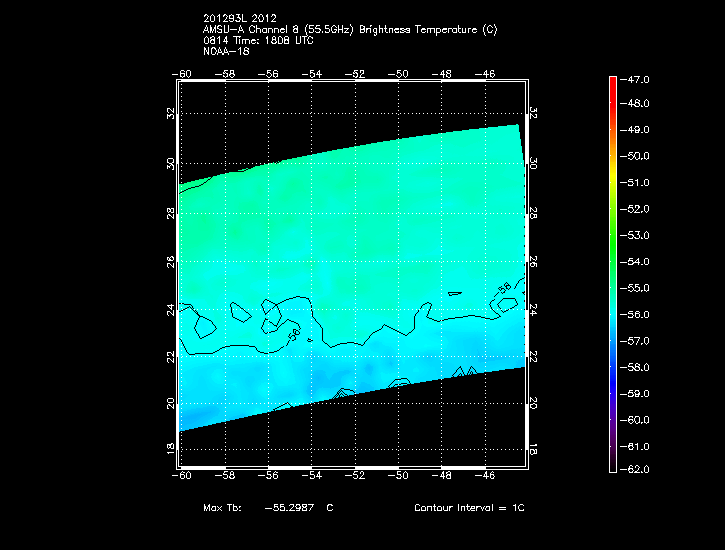This screenshot has height=550, width=725.
Task: Select the -55.0 label on the color scale
Action: pyautogui.click(x=638, y=288)
